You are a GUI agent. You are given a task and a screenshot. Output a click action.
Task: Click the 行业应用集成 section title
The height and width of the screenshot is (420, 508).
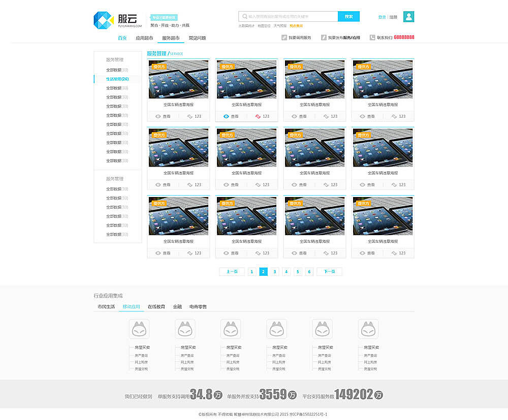coord(108,296)
